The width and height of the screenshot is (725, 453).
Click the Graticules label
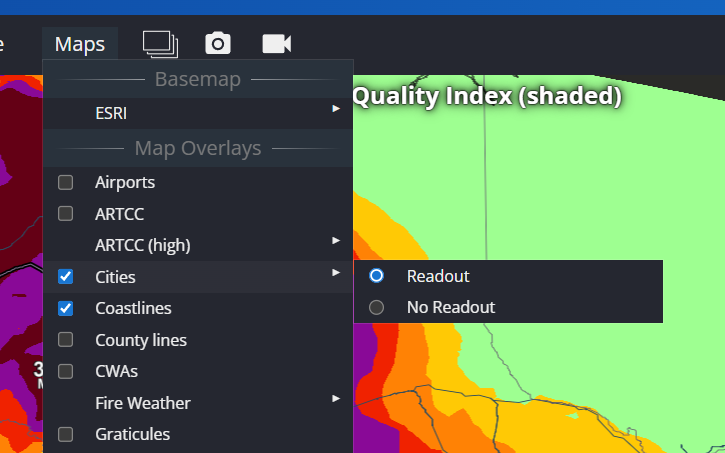pyautogui.click(x=133, y=435)
